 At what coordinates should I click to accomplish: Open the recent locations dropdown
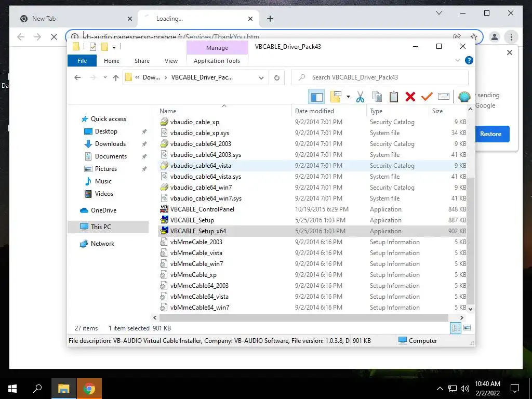point(105,78)
